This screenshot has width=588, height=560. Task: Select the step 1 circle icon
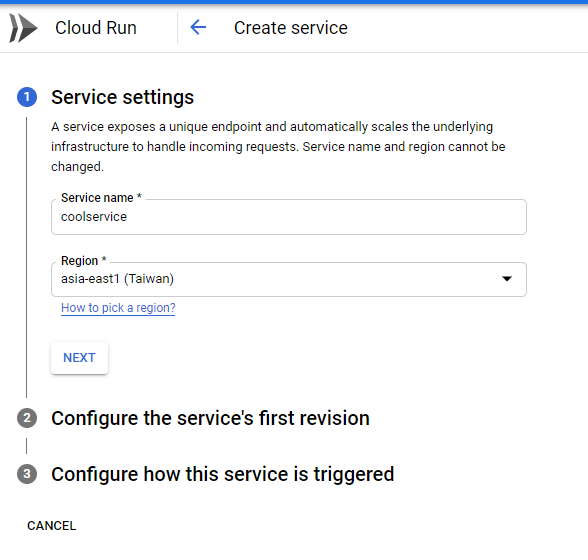[27, 97]
